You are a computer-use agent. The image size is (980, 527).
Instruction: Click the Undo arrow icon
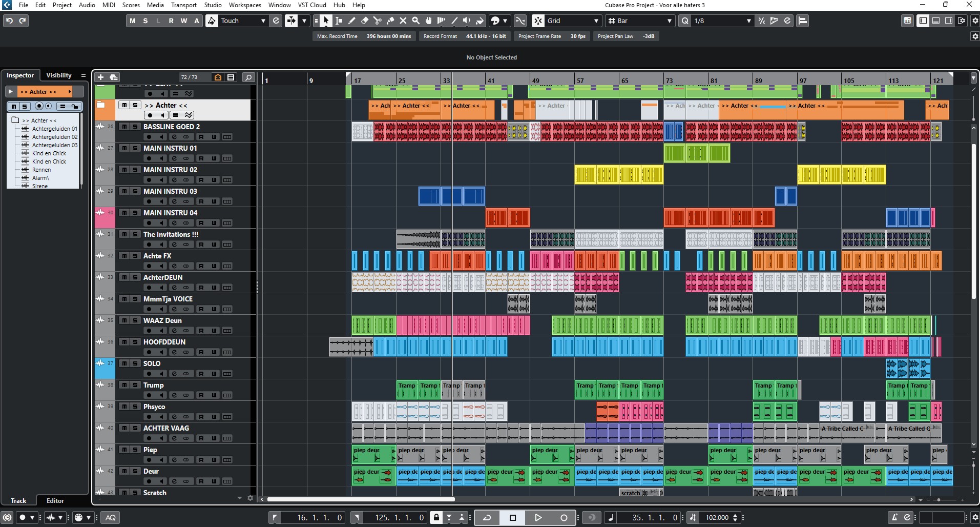tap(9, 21)
